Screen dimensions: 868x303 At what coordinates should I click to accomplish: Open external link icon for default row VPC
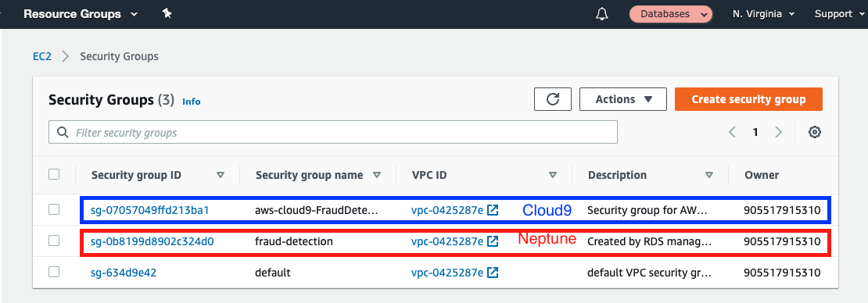(x=492, y=273)
